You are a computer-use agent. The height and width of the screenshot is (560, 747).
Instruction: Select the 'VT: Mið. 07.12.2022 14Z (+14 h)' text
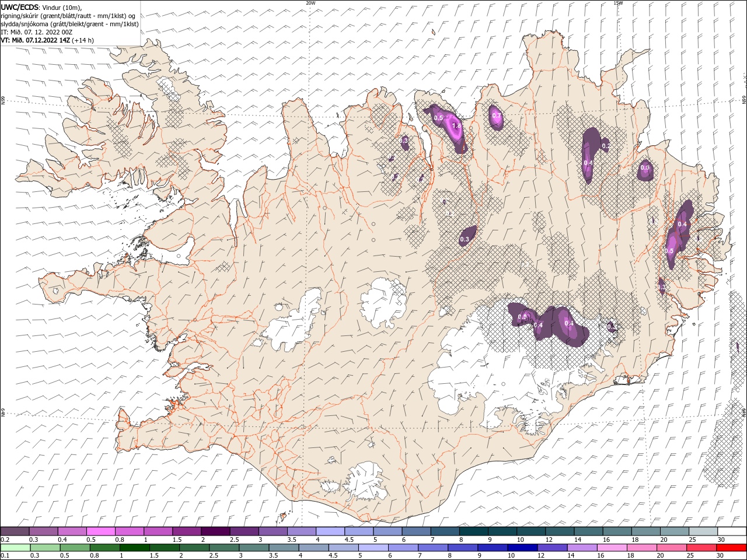pyautogui.click(x=48, y=40)
